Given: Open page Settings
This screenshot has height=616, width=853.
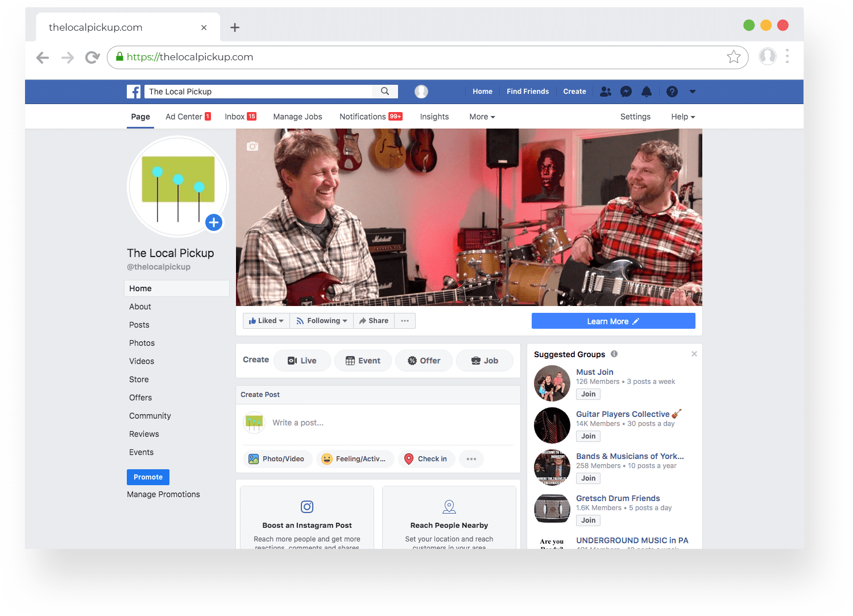Looking at the screenshot, I should point(635,117).
